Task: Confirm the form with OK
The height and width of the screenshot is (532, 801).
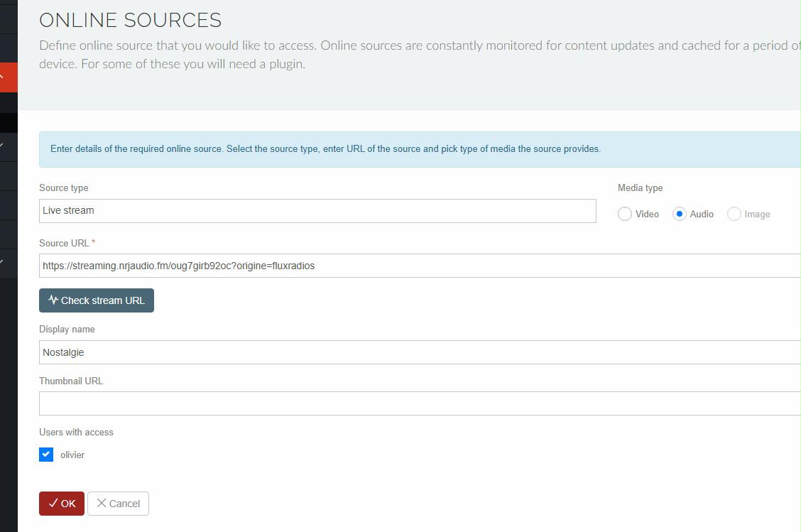Action: coord(62,504)
